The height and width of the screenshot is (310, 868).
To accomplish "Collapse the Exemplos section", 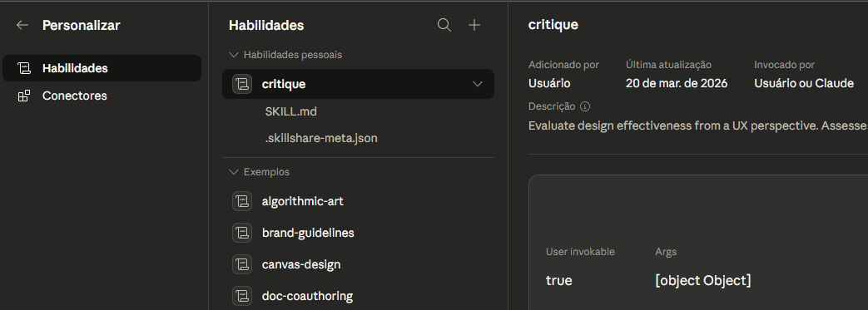I will tap(233, 172).
